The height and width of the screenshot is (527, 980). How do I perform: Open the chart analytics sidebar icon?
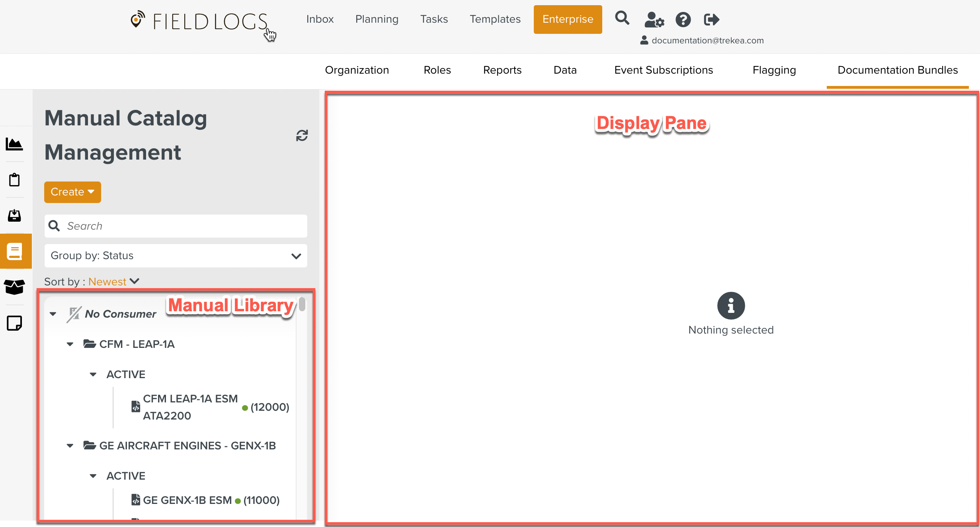14,144
